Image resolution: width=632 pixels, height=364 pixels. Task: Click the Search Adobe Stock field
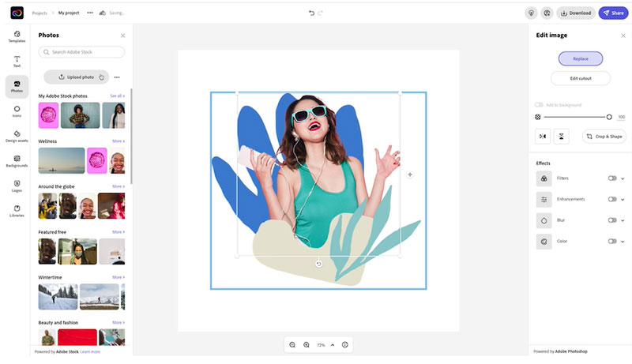click(x=82, y=52)
